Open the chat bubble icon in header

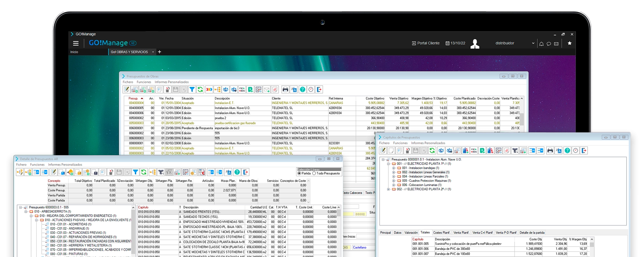(549, 44)
